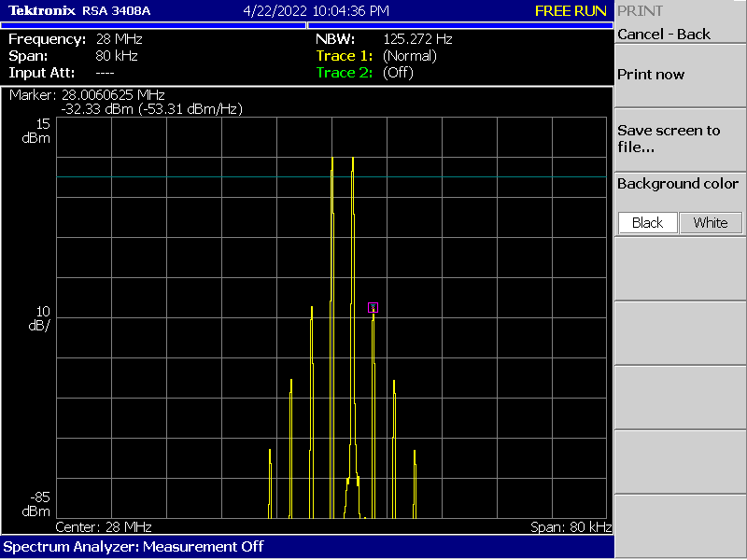Click the (Off) trace 2 status
747x560 pixels.
pyautogui.click(x=398, y=73)
